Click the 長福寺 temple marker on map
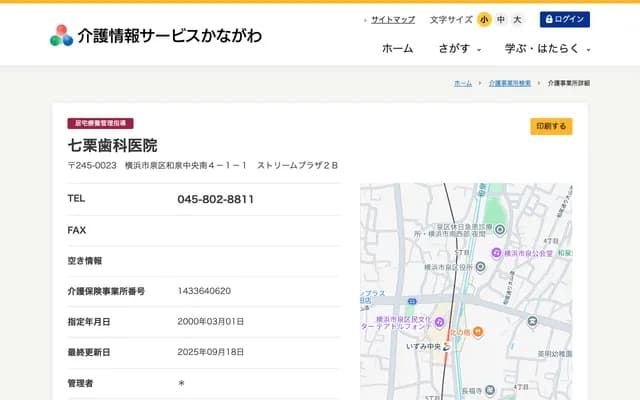Image resolution: width=640 pixels, height=400 pixels. pyautogui.click(x=491, y=390)
